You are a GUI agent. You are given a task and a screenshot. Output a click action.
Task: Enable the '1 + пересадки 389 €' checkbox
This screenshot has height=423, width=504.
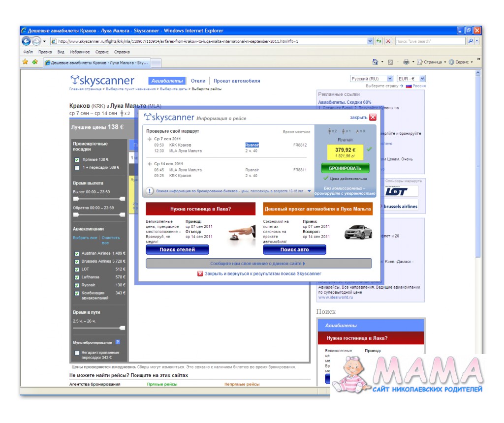pyautogui.click(x=77, y=168)
